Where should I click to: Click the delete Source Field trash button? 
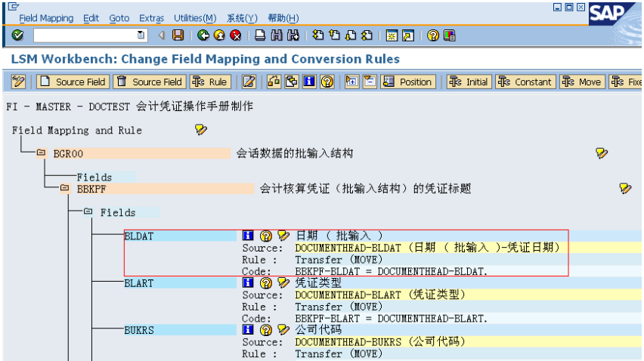[150, 82]
